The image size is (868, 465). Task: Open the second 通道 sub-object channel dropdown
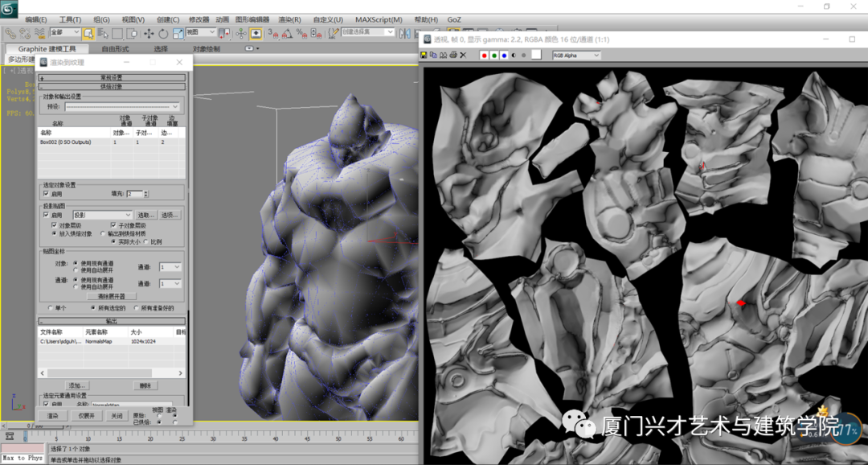(x=170, y=284)
